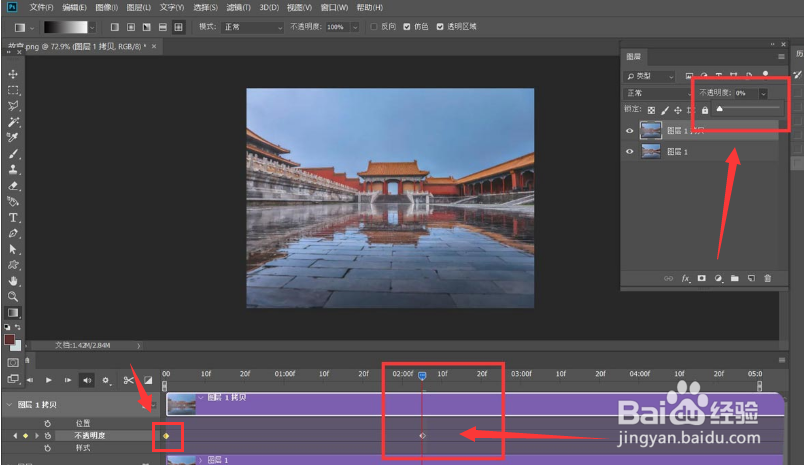Select the Hand tool

click(x=13, y=281)
